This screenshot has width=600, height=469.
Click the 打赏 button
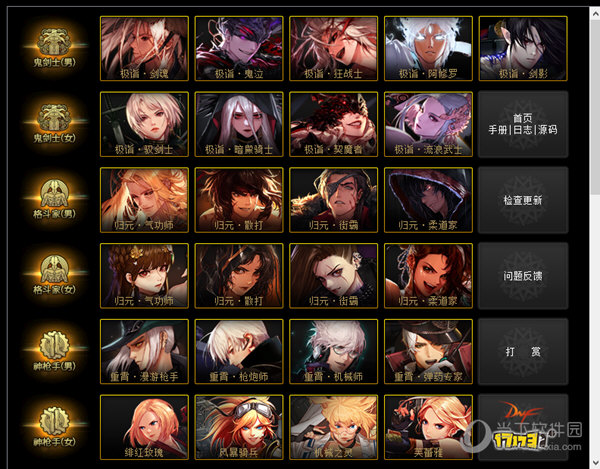(x=523, y=352)
